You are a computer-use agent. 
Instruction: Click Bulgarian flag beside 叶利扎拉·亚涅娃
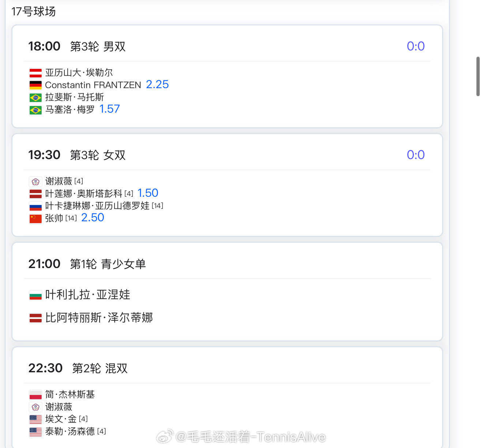click(35, 295)
